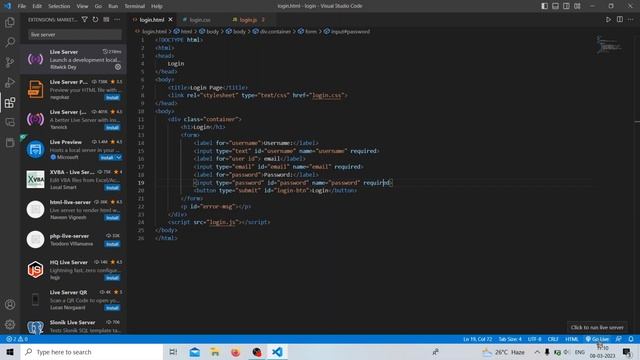
Task: Open the Manage gear in activity bar
Action: click(10, 324)
